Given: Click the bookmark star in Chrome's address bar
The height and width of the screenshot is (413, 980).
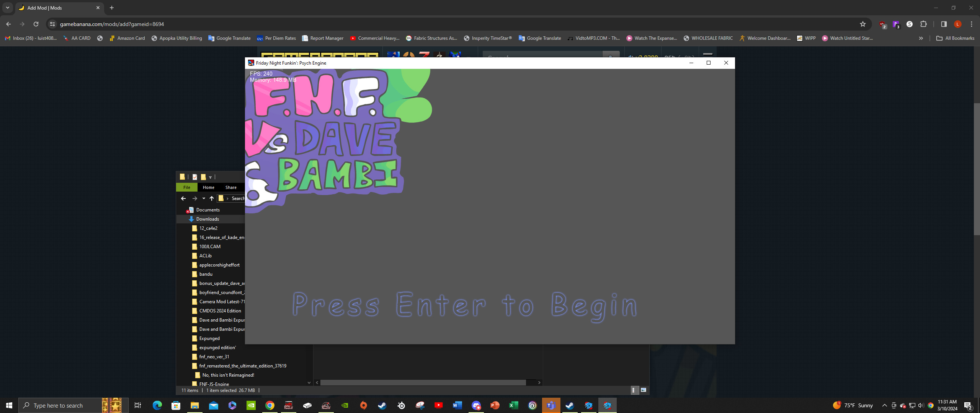Looking at the screenshot, I should (863, 24).
